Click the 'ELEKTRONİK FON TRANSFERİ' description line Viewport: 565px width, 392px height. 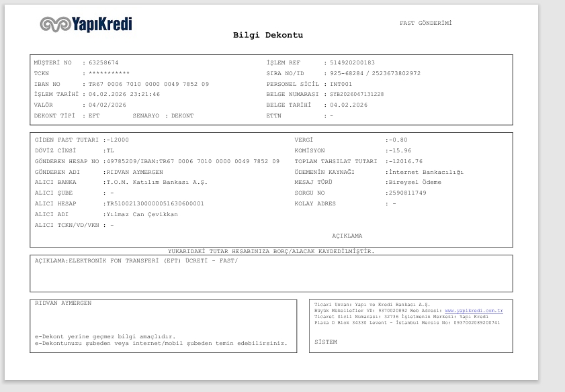tap(136, 260)
